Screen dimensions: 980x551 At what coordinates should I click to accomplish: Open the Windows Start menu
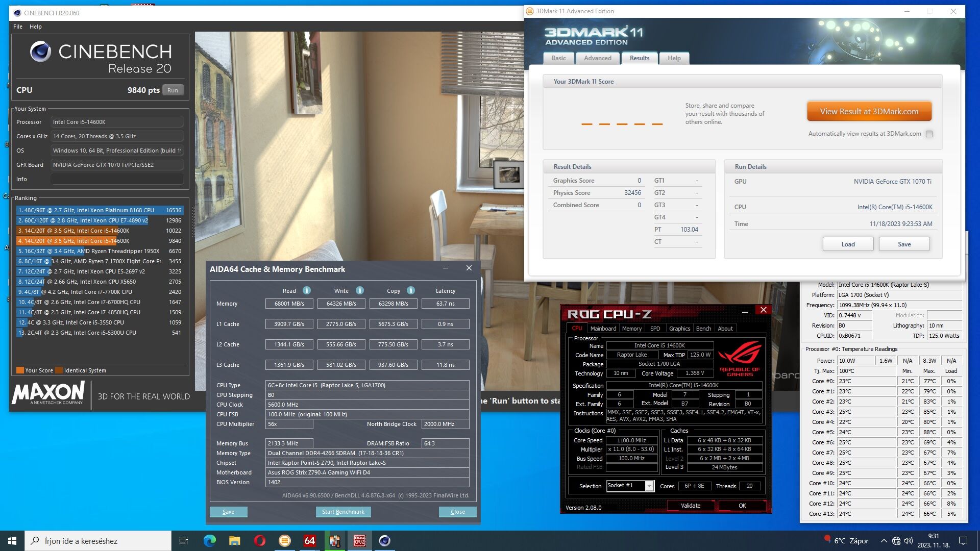[12, 541]
